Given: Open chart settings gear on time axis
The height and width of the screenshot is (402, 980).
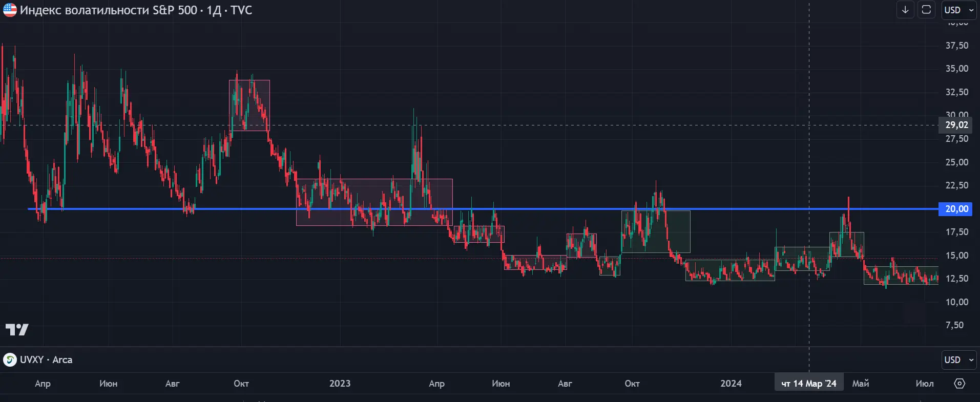Looking at the screenshot, I should pyautogui.click(x=960, y=383).
